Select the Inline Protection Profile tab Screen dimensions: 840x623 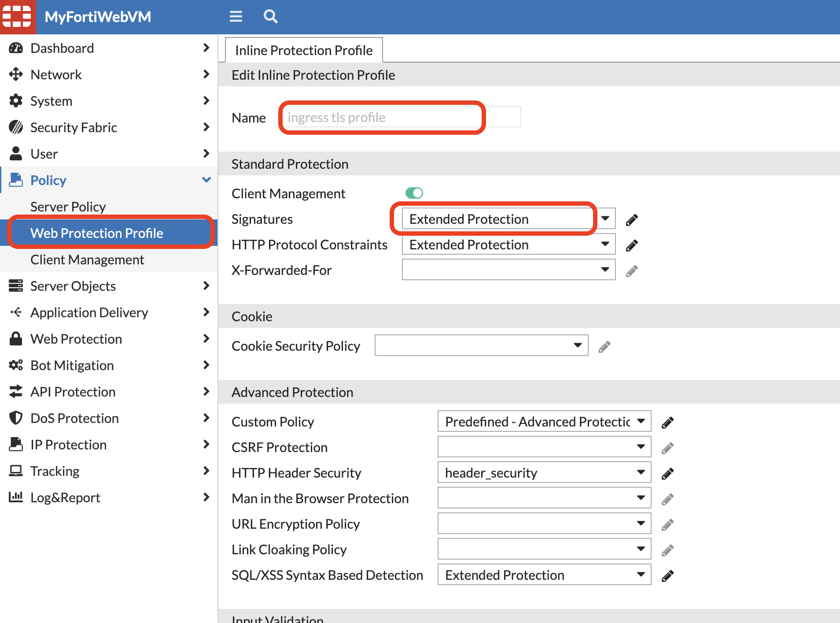[x=304, y=50]
